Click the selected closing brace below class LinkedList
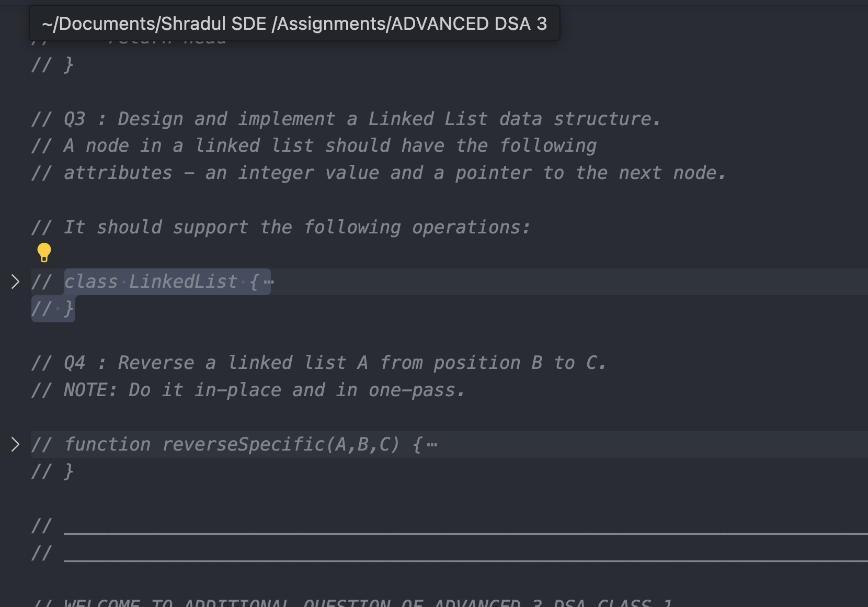The image size is (868, 607). point(68,309)
